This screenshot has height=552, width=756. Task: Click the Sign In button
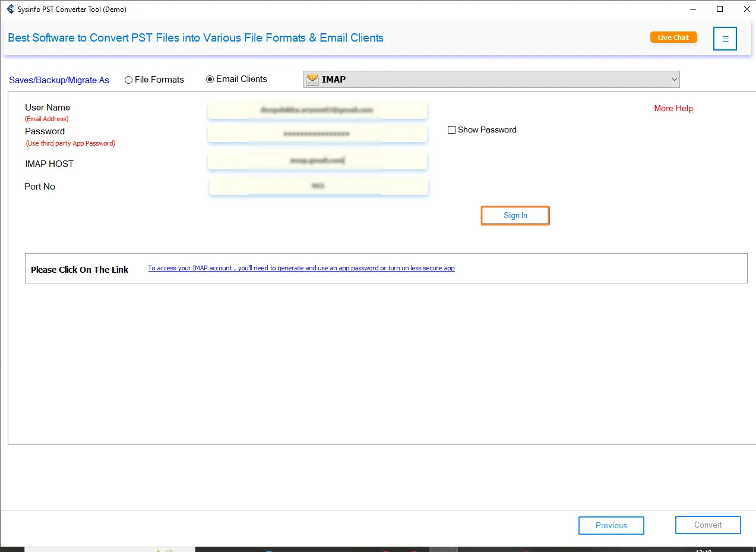coord(515,215)
